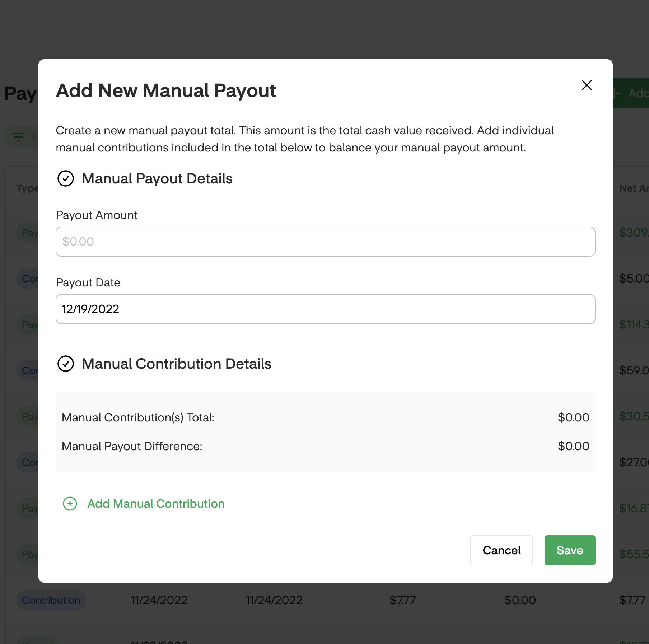This screenshot has height=644, width=649.
Task: Click the Net Amount column header
Action: (x=634, y=188)
